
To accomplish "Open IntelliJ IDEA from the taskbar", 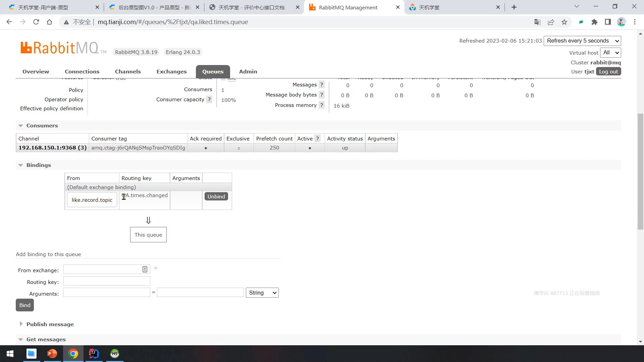I will coord(94,354).
